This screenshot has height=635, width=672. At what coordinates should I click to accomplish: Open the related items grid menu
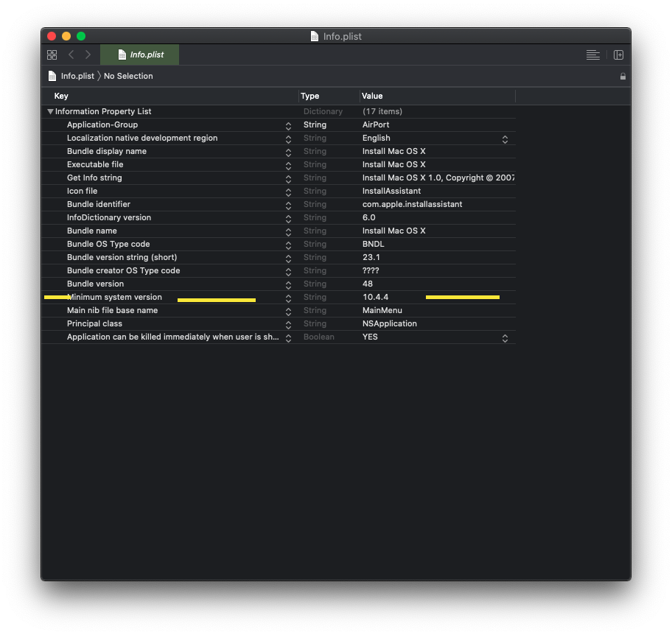52,55
